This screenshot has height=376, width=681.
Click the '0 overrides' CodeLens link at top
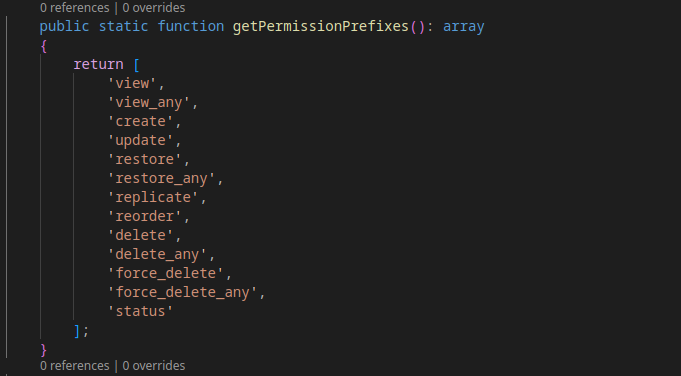[x=154, y=8]
